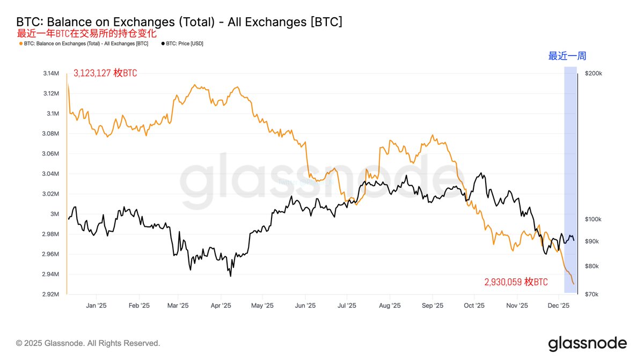The height and width of the screenshot is (362, 644).
Task: Click the orange legend dot for Balance on Exchanges
Action: (21, 43)
